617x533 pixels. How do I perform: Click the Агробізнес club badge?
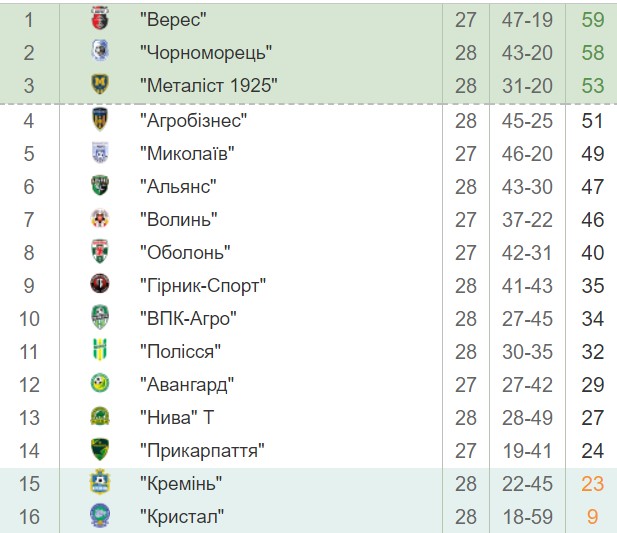(x=99, y=120)
